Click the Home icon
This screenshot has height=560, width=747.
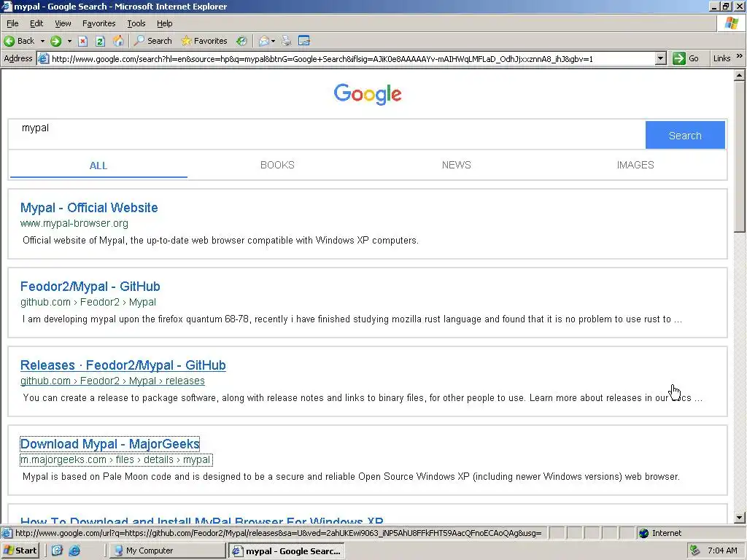point(118,41)
